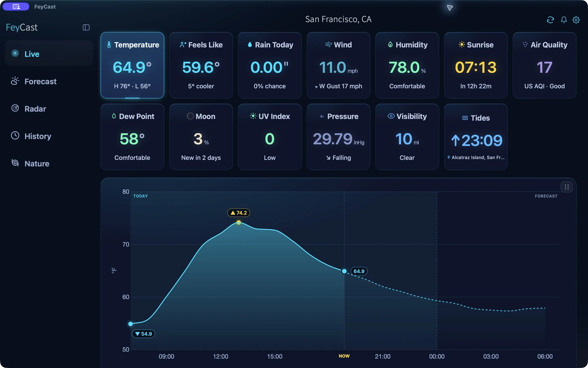588x368 pixels.
Task: Click the 64.9 current point on the chart
Action: click(345, 271)
